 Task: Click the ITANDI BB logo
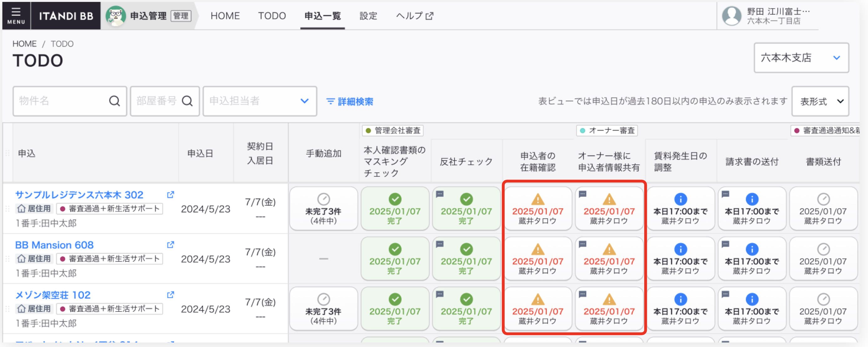[66, 16]
